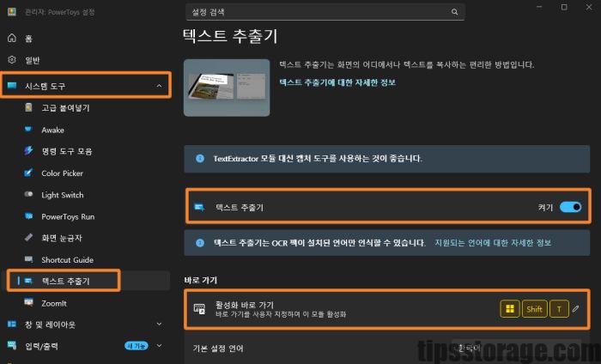Image resolution: width=601 pixels, height=364 pixels.
Task: Click the 창 및 레이아웃 icon
Action: [12, 325]
